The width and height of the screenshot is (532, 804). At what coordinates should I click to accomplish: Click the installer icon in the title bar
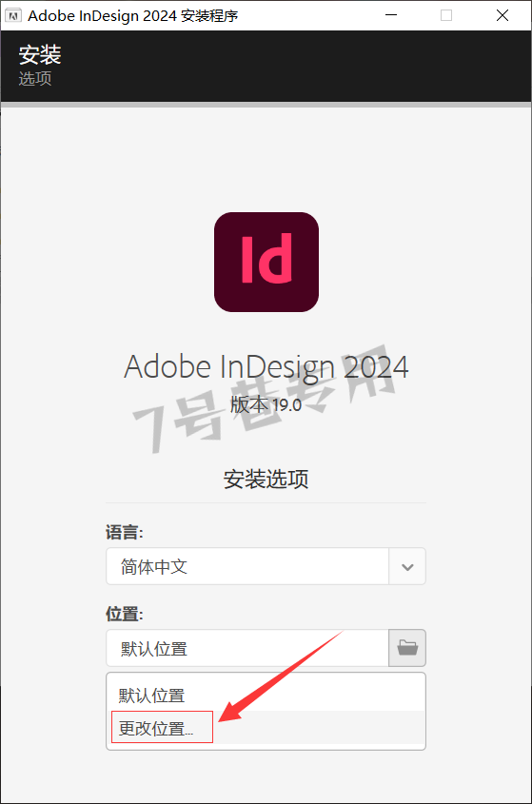12,15
